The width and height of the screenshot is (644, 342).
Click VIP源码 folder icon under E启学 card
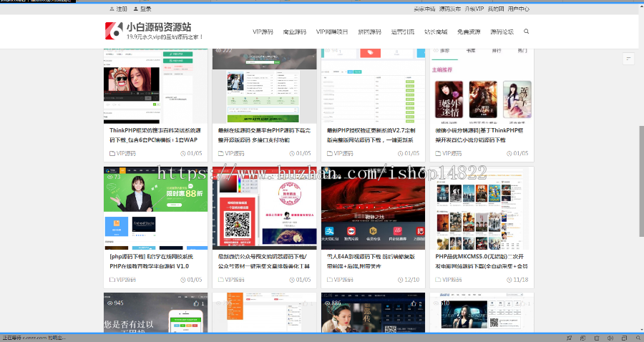click(112, 280)
